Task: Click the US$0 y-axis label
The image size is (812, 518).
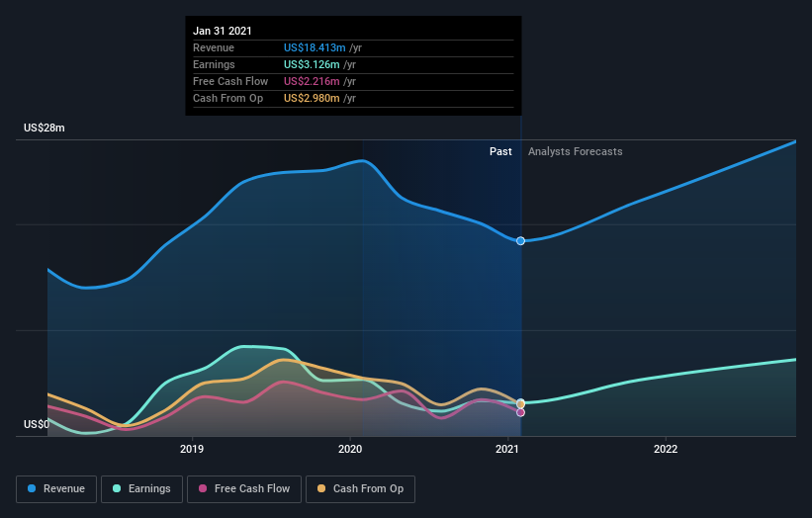Action: point(37,424)
